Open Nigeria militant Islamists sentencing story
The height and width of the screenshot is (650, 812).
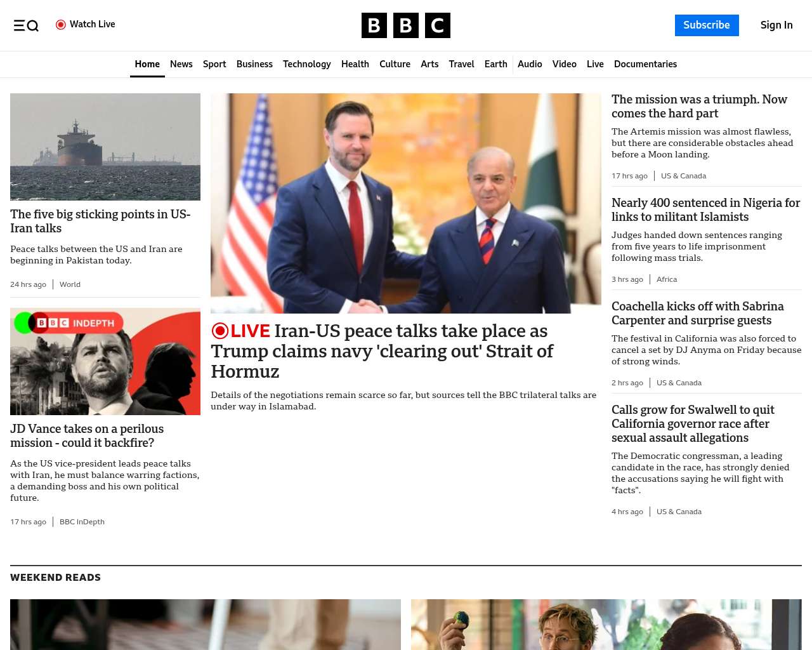click(x=705, y=210)
